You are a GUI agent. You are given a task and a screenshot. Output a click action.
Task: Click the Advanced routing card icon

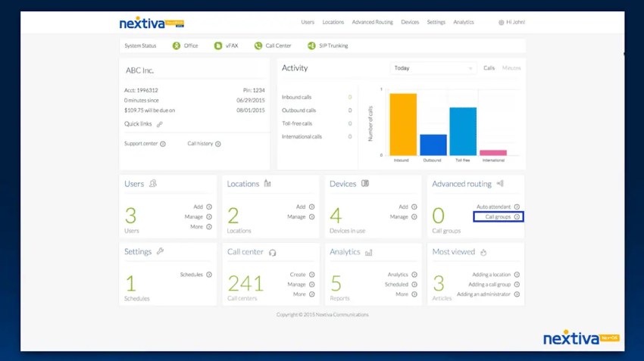tap(500, 183)
